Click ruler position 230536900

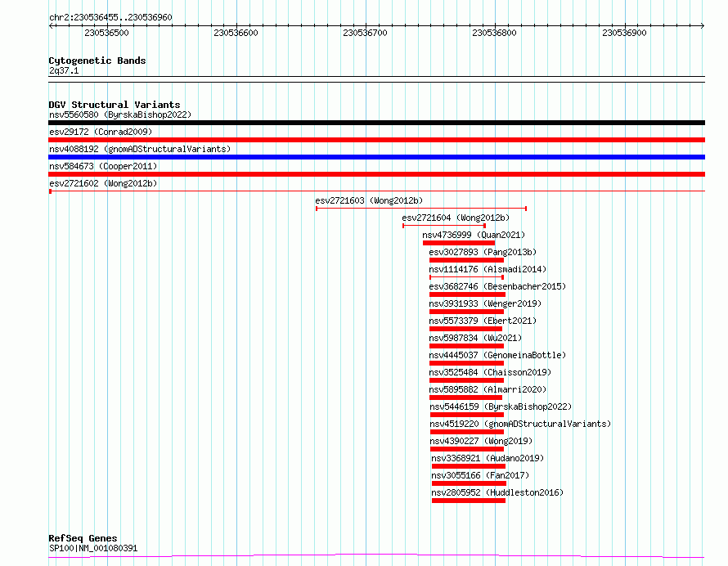[x=624, y=33]
